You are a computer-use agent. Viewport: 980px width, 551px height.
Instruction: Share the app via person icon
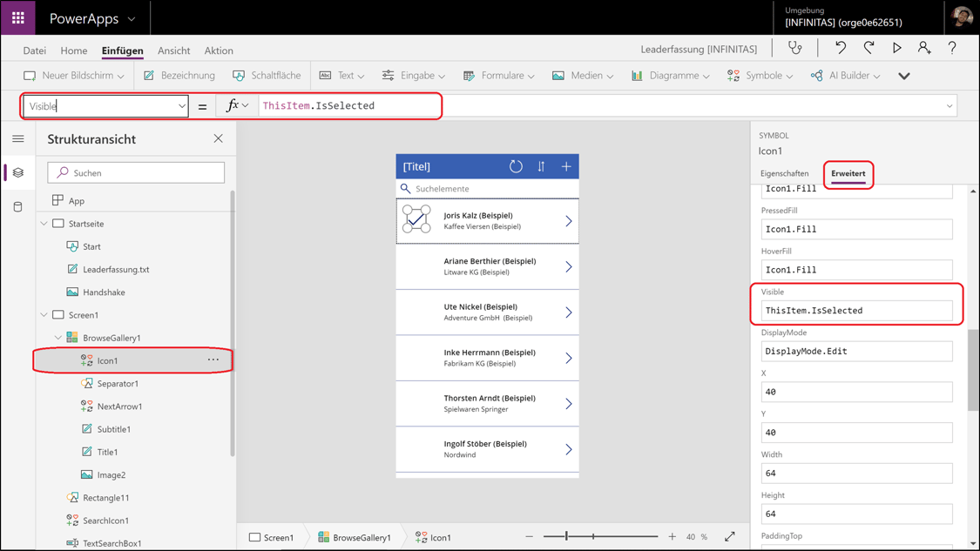[924, 48]
